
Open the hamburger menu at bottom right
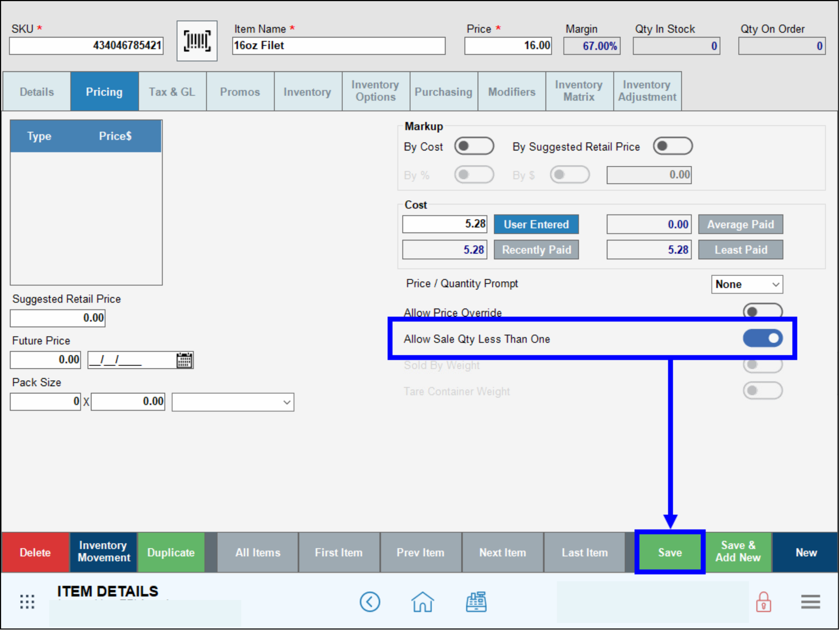coord(811,602)
